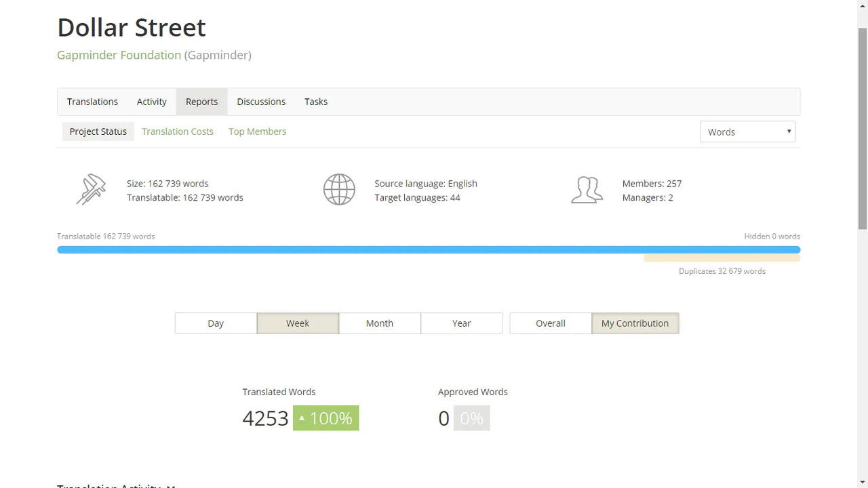Click the 'Target languages: 44' text
Image resolution: width=868 pixels, height=488 pixels.
point(417,198)
